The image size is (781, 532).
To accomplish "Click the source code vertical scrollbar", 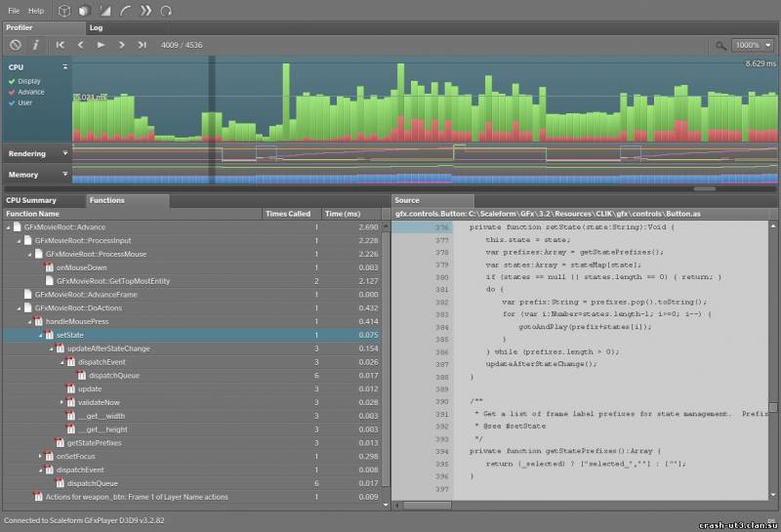I will pyautogui.click(x=773, y=406).
